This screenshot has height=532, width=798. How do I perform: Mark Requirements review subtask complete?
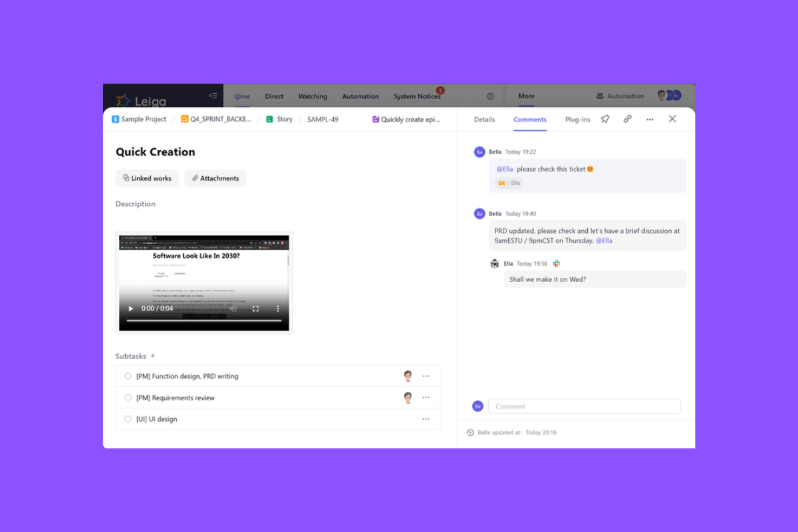[128, 398]
